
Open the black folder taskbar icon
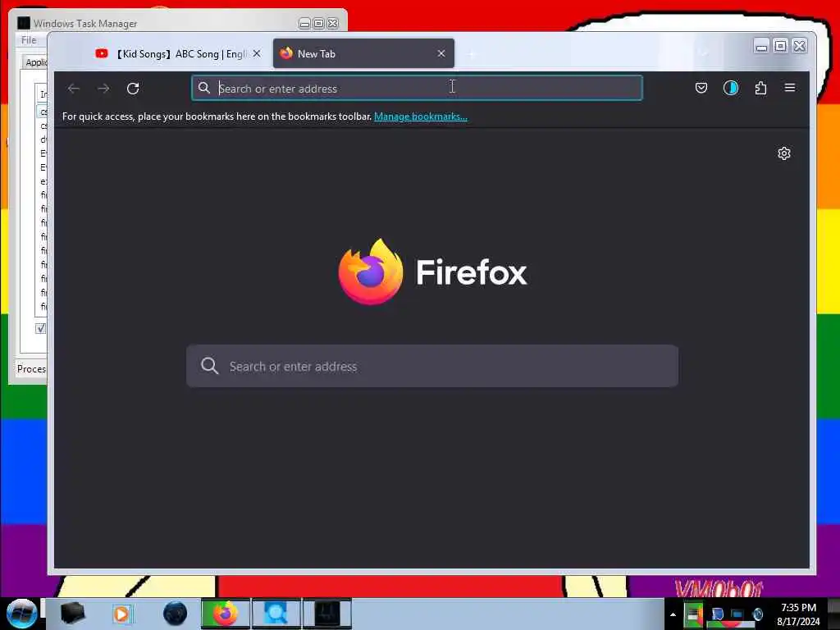coord(73,614)
